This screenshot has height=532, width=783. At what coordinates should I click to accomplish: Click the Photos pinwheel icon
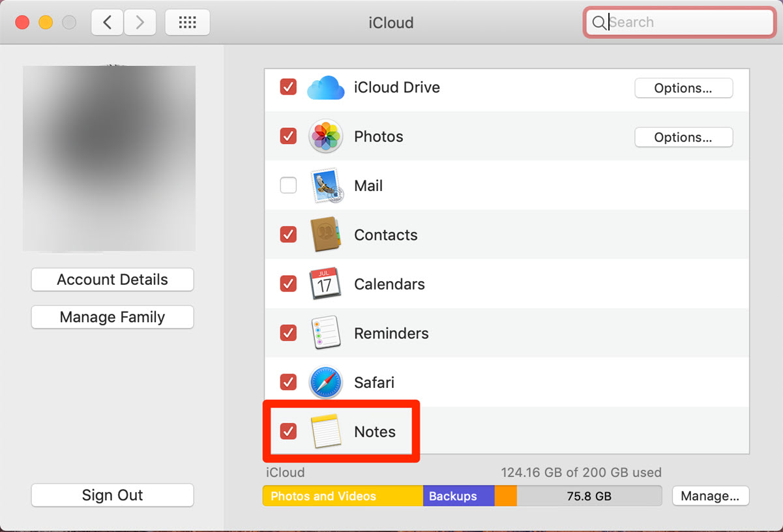(326, 136)
